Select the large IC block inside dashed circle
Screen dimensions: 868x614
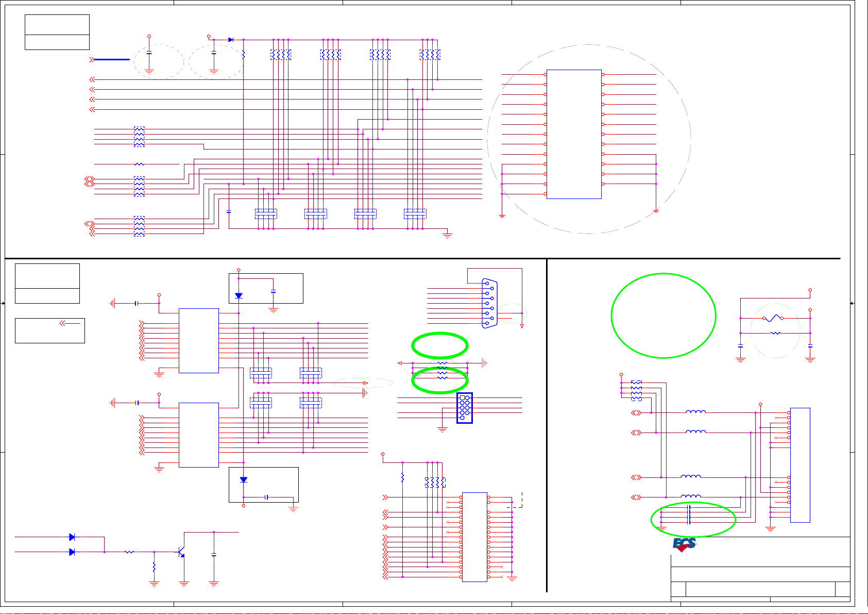(x=574, y=134)
